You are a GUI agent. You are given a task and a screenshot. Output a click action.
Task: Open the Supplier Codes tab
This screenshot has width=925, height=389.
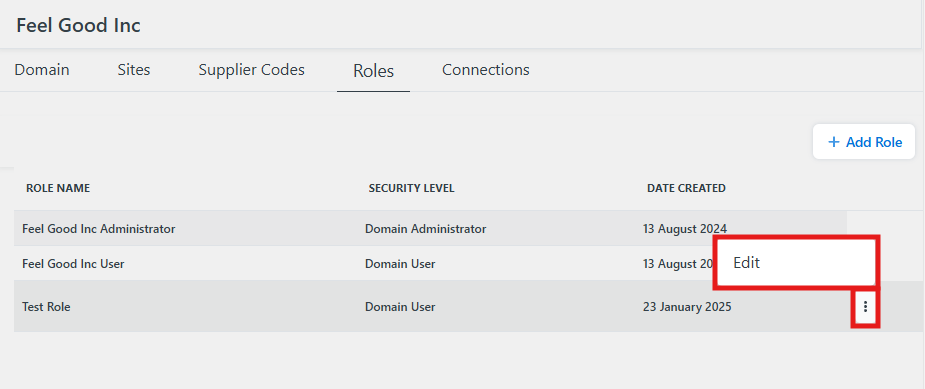(x=251, y=70)
